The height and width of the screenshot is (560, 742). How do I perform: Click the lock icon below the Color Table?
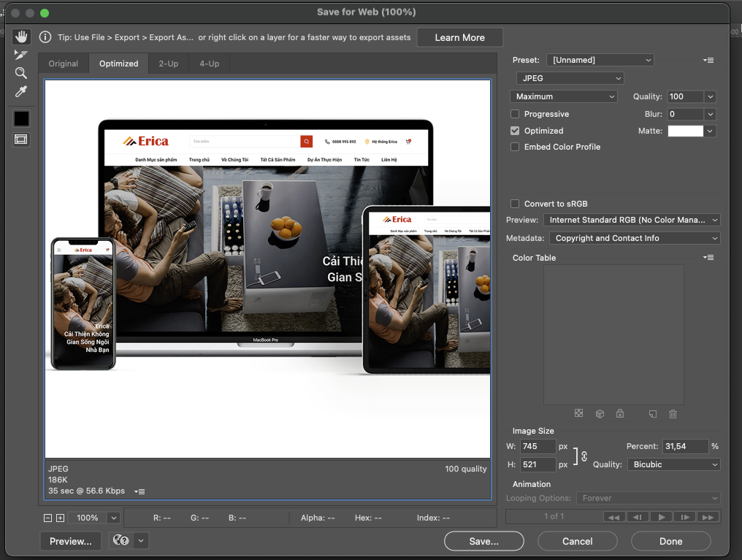point(620,413)
